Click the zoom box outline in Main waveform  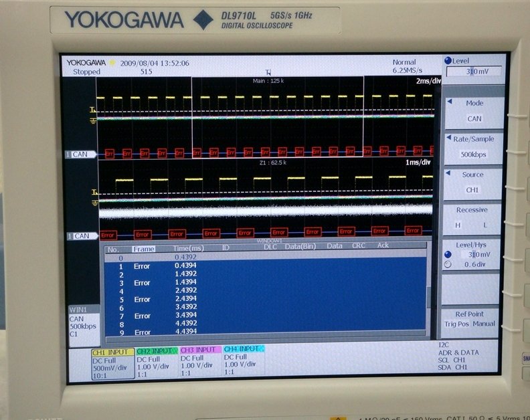pos(278,117)
